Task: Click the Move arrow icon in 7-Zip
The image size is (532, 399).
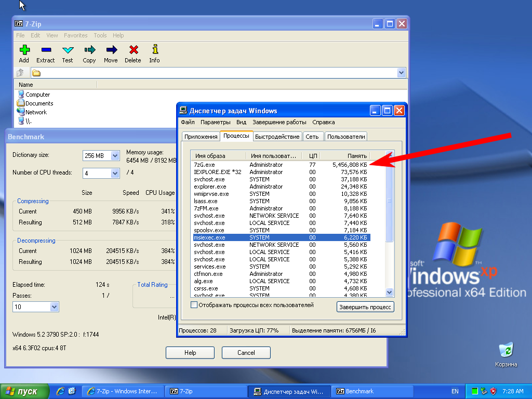Action: pyautogui.click(x=111, y=50)
